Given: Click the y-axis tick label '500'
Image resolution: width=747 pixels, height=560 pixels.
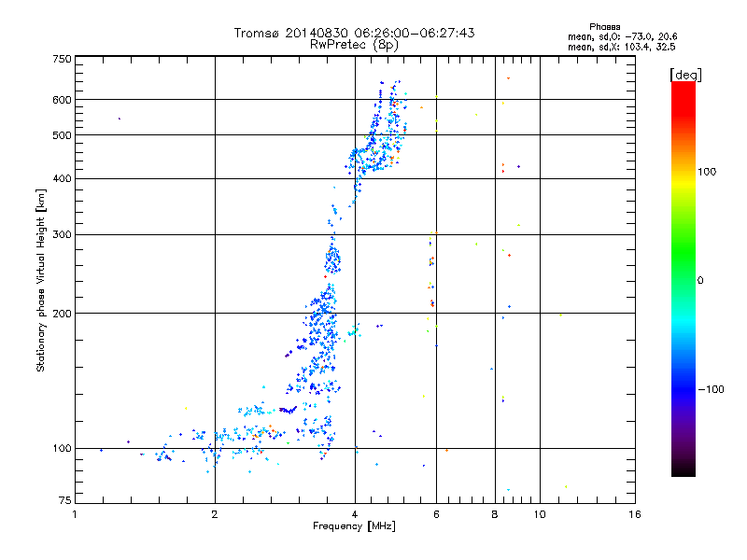Looking at the screenshot, I should (x=62, y=135).
